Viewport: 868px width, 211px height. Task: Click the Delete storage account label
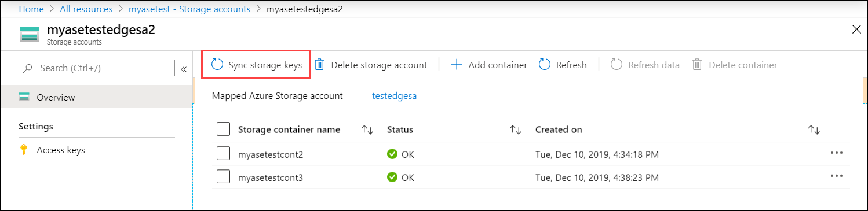379,65
